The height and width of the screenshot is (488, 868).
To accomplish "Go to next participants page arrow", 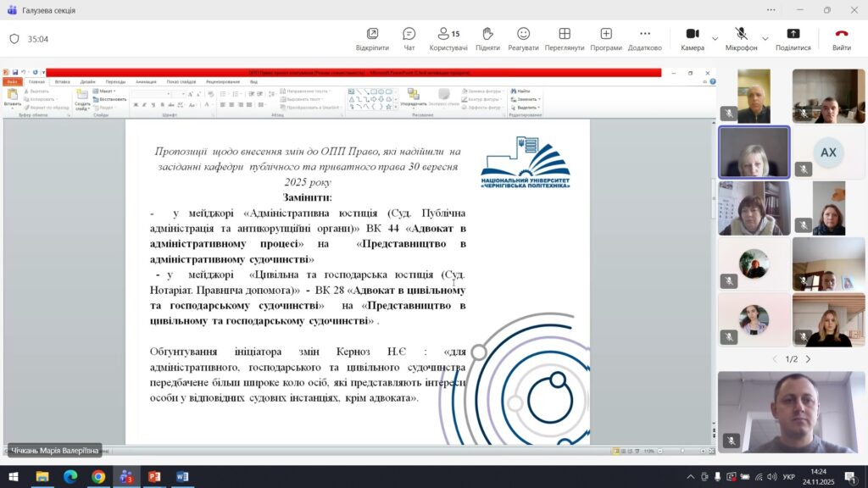I will click(x=808, y=359).
